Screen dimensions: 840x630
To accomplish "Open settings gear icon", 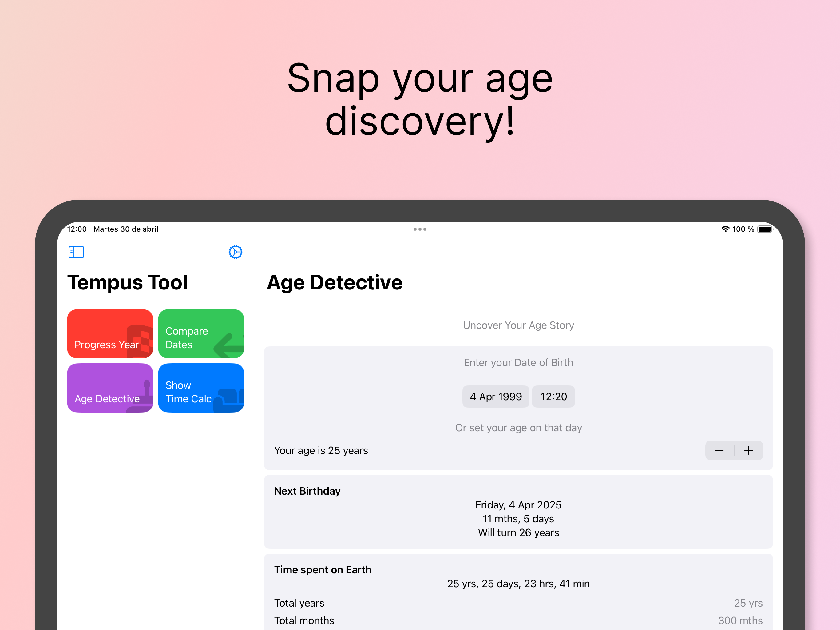I will [x=235, y=252].
